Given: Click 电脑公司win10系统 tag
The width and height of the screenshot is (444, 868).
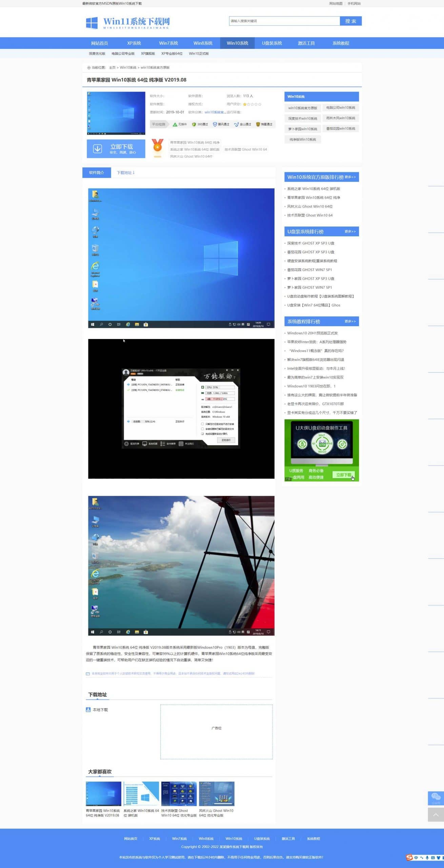Looking at the screenshot, I should [341, 107].
